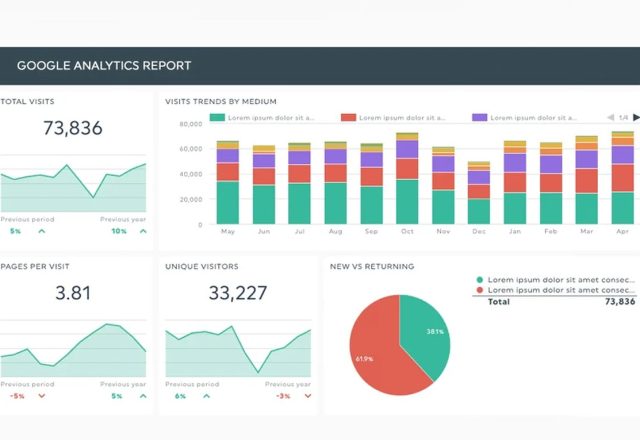Click the -3% value under Unique Visitors

283,396
